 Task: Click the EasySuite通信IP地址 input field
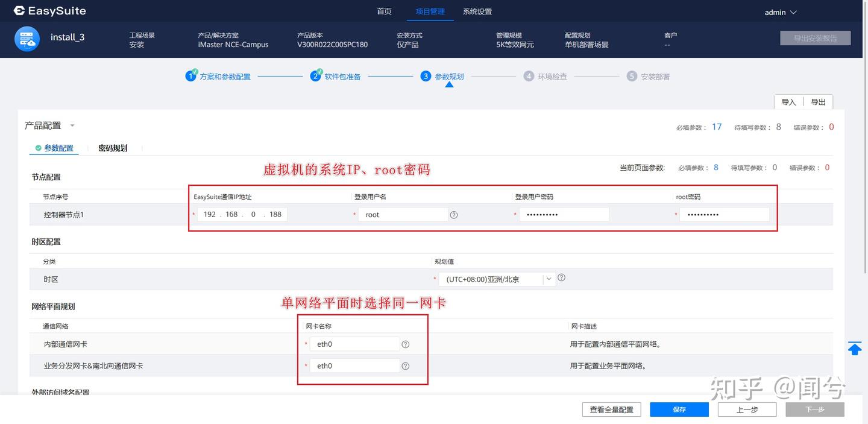241,214
